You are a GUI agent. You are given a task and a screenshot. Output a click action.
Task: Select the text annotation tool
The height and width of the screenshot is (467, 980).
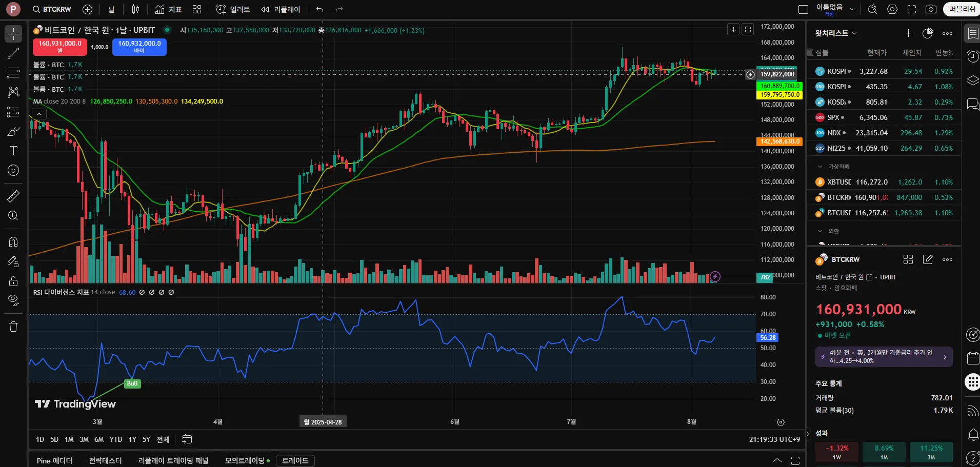[x=13, y=151]
